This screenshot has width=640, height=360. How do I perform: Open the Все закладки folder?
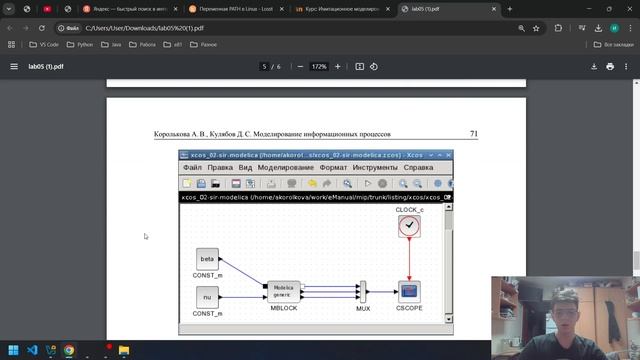pyautogui.click(x=613, y=44)
